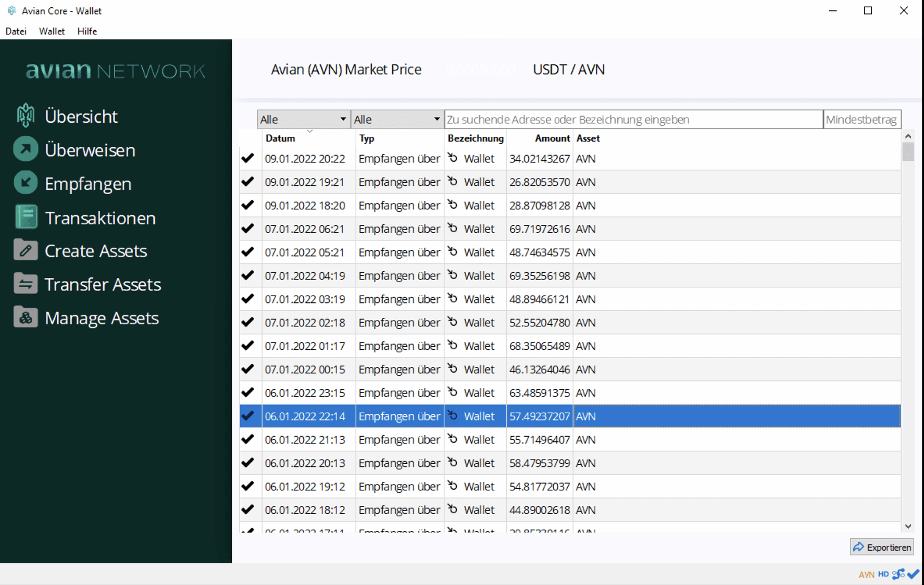Open the date range filter dropdown

pos(303,119)
